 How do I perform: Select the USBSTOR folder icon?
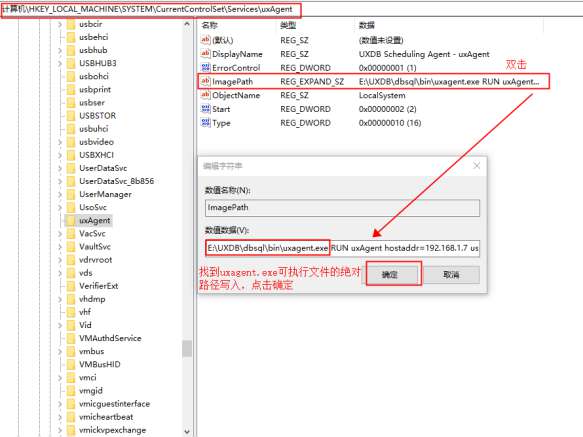coord(71,116)
